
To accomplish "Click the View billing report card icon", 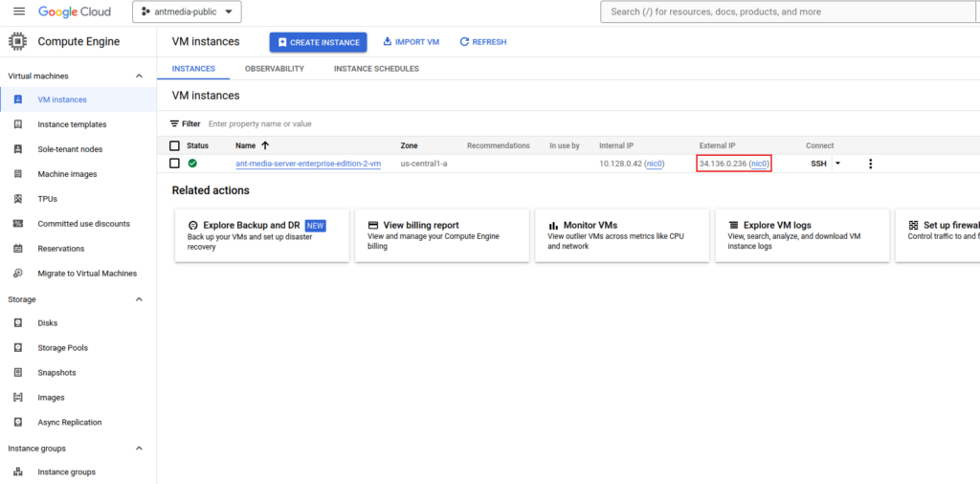I will click(x=373, y=226).
